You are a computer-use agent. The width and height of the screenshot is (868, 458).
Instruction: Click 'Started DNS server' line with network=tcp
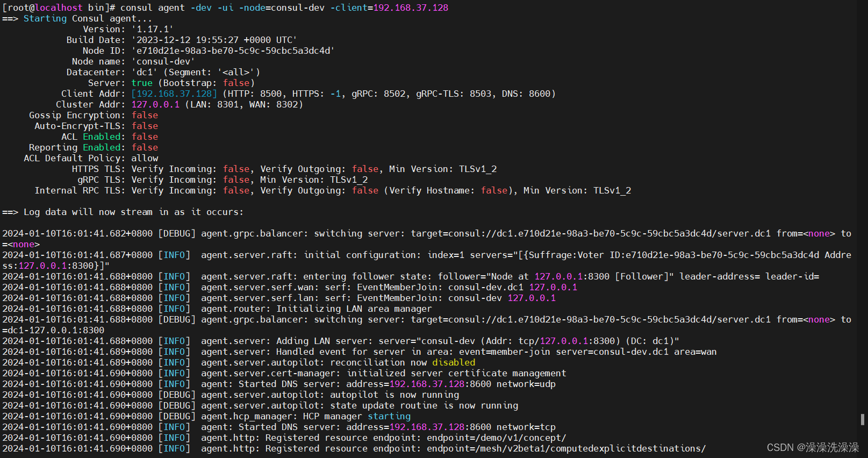pos(279,427)
